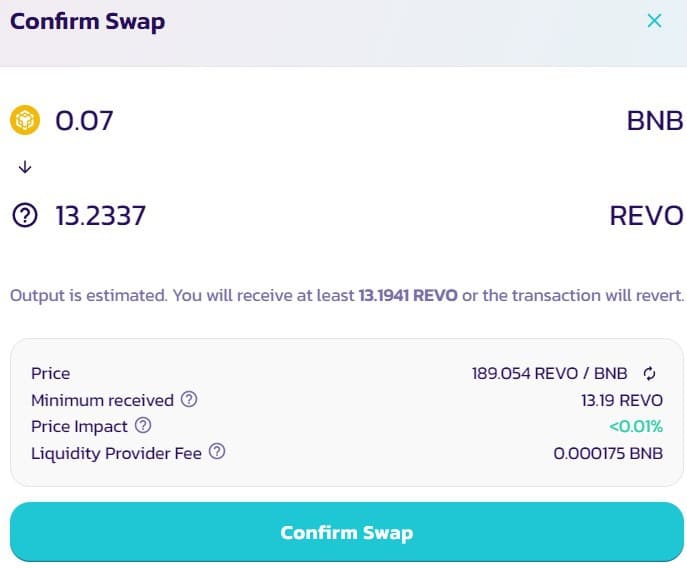Open the Liquidity Provider Fee help icon
Viewport: 687px width, 568px height.
tap(217, 451)
